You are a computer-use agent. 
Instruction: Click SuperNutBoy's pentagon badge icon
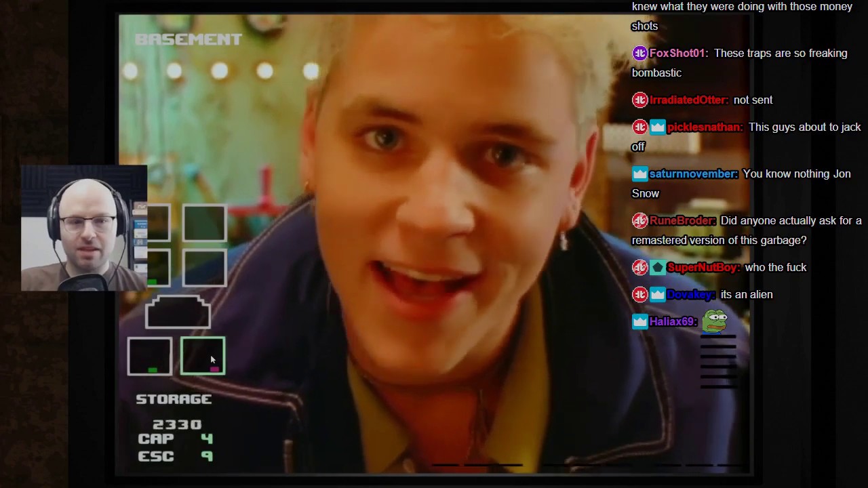657,267
